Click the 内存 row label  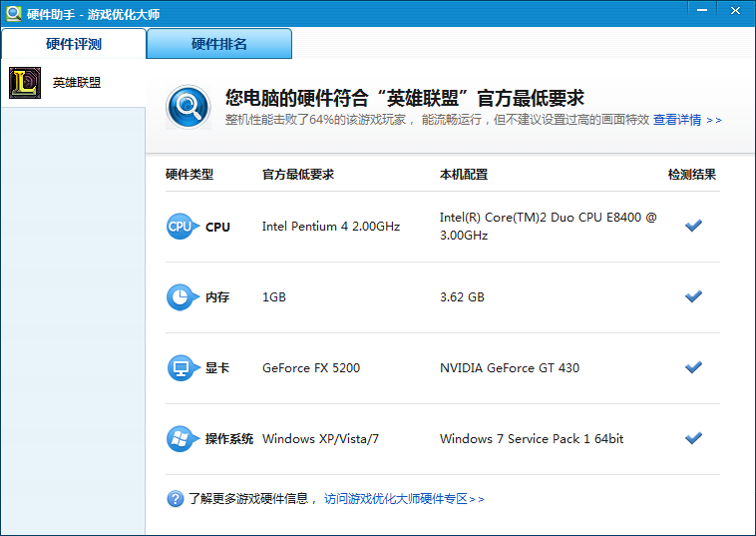pyautogui.click(x=217, y=296)
